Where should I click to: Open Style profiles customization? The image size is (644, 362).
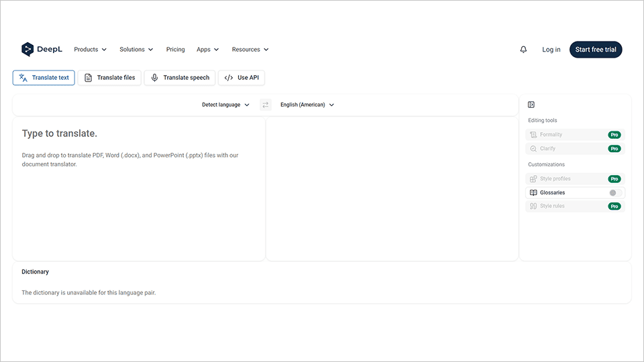575,179
